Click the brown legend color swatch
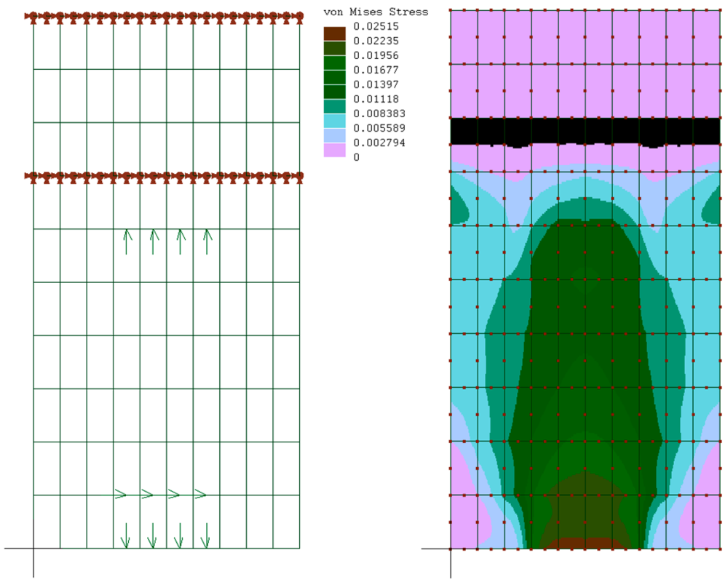The image size is (728, 582). [335, 33]
